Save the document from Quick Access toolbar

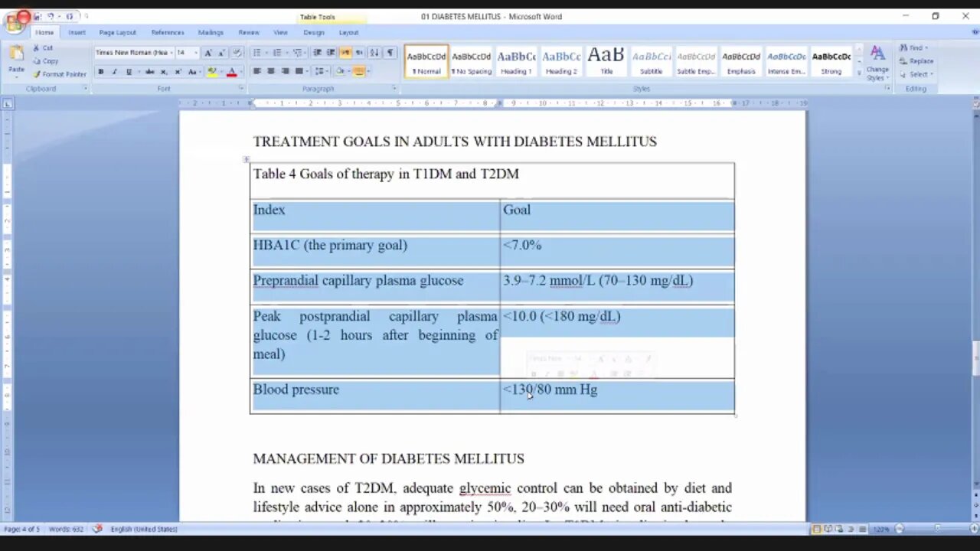tap(37, 16)
